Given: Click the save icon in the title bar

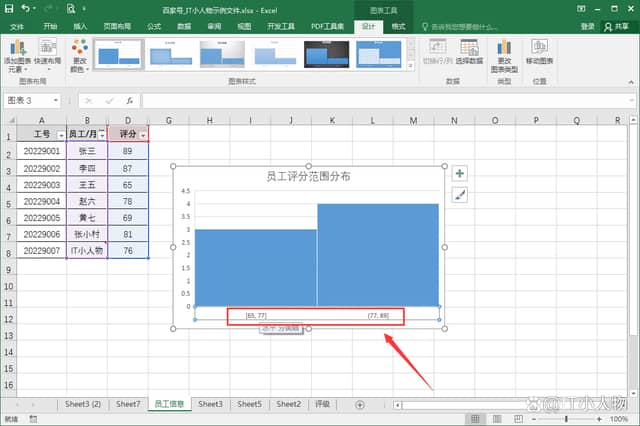Looking at the screenshot, I should [x=9, y=8].
